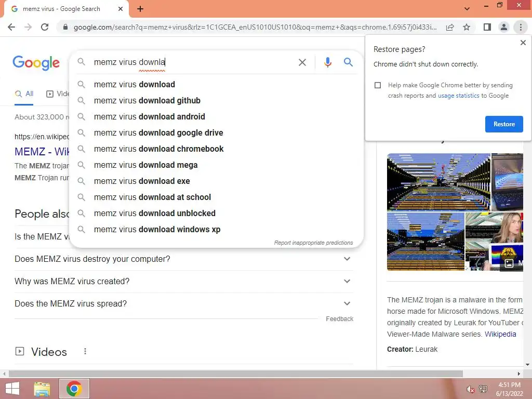
Task: Select suggestion 'memz virus download chromebook'
Action: pyautogui.click(x=217, y=149)
